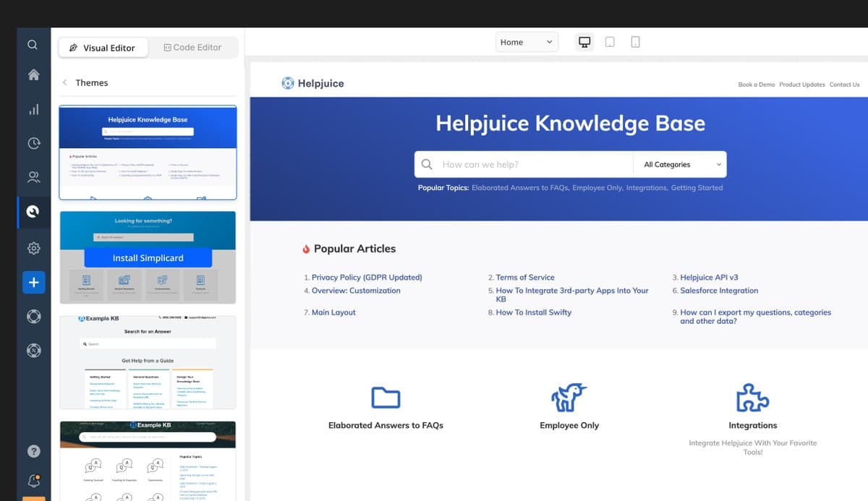Switch to the Code Editor tab
The width and height of the screenshot is (868, 501).
tap(192, 48)
